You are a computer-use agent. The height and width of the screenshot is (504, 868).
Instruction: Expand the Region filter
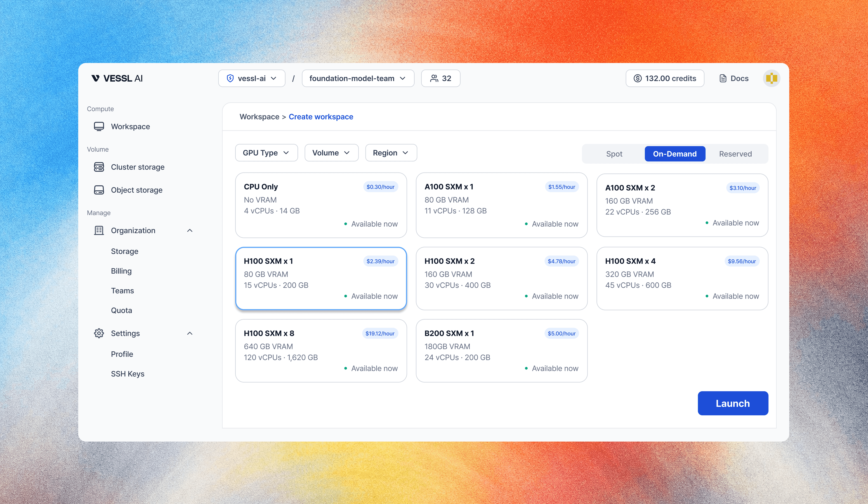391,153
